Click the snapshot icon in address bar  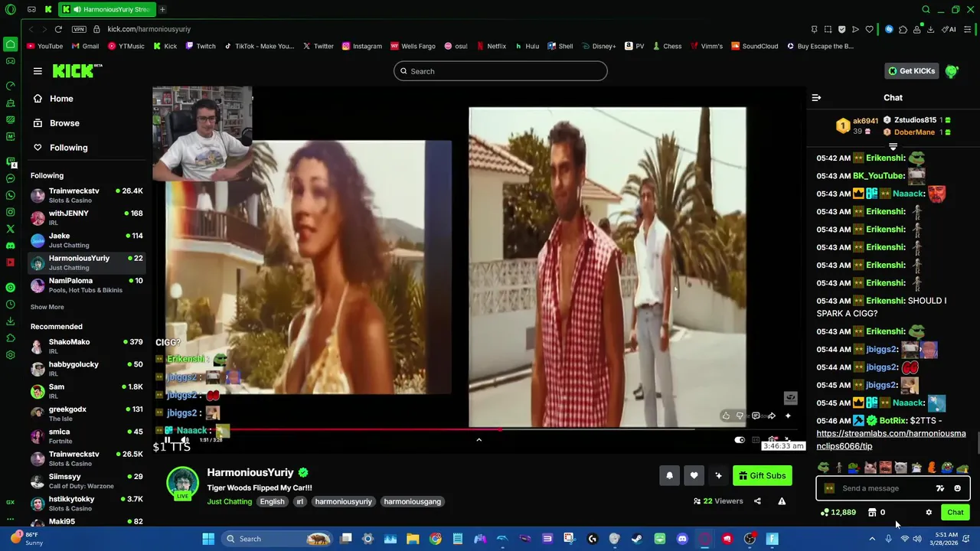pyautogui.click(x=828, y=29)
